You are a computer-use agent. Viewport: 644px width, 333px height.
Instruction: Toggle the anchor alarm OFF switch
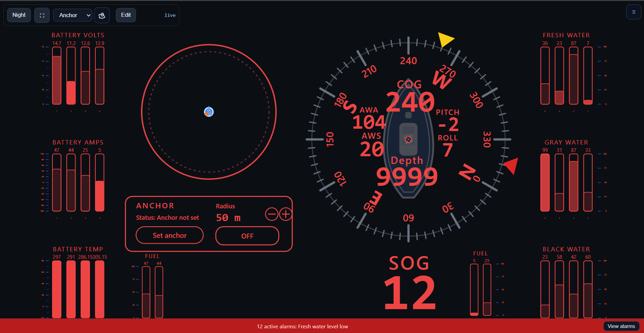tap(247, 236)
